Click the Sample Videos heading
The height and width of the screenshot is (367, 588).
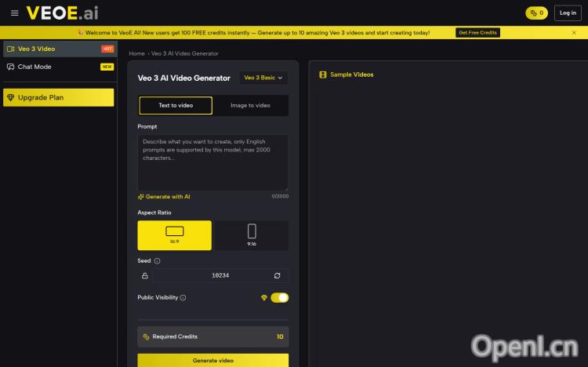pos(352,74)
